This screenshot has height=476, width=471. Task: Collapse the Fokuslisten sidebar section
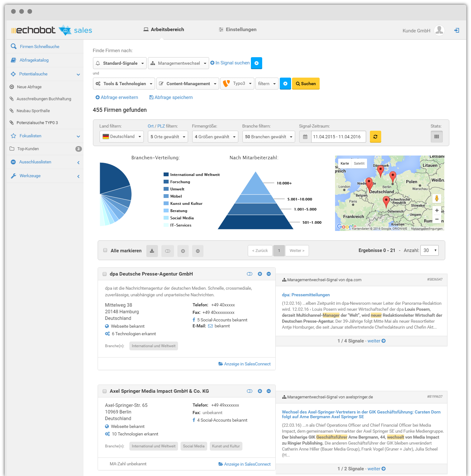point(78,136)
